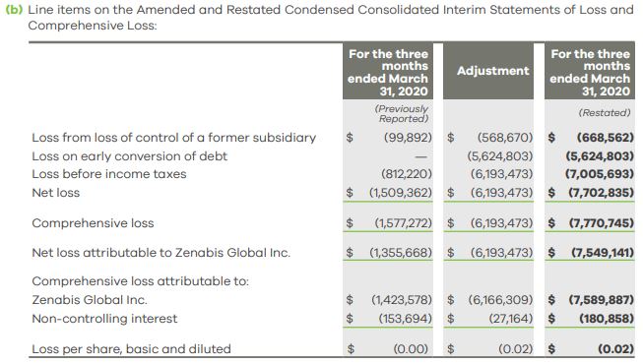
Task: Click previously reported value (1,423,578)
Action: click(402, 300)
